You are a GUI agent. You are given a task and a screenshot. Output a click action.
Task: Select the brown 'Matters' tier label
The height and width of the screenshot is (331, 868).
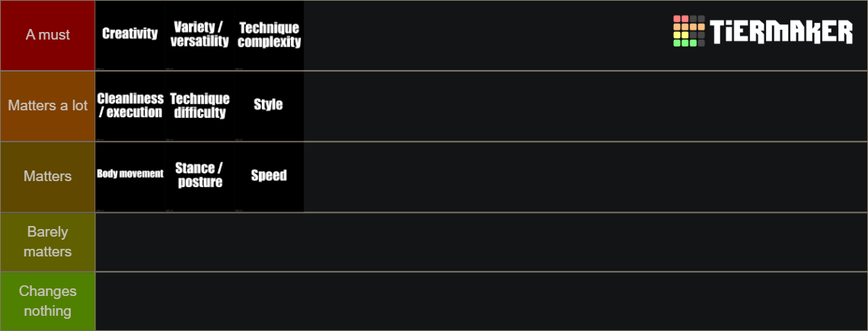click(x=48, y=177)
